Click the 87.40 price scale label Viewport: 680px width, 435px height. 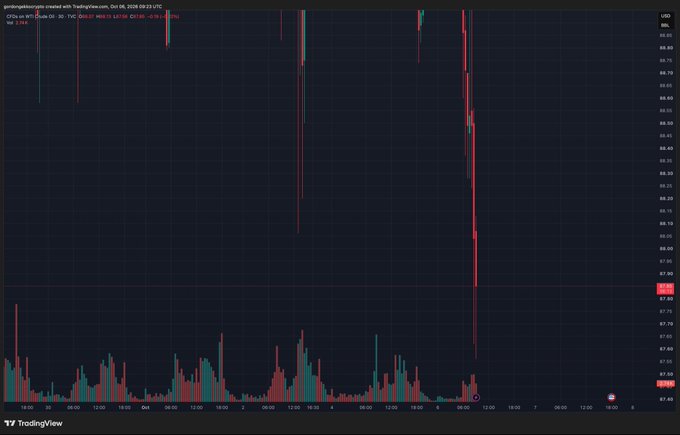(x=666, y=399)
